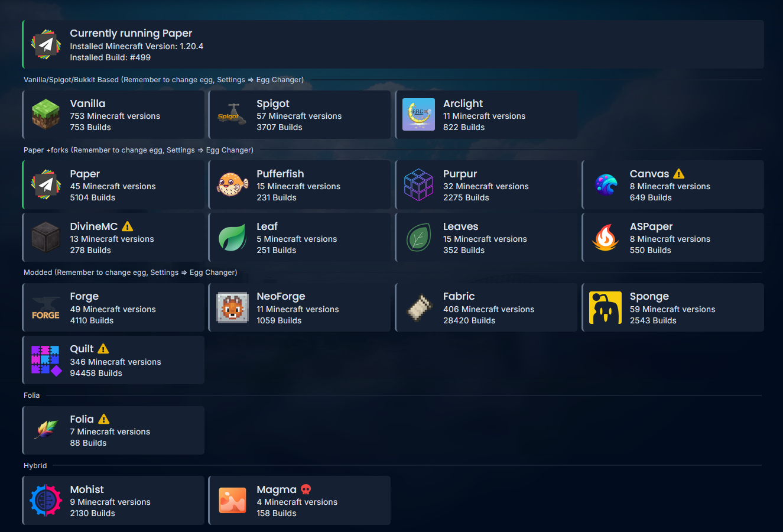Click '28420 Builds' under Fabric

pos(469,320)
